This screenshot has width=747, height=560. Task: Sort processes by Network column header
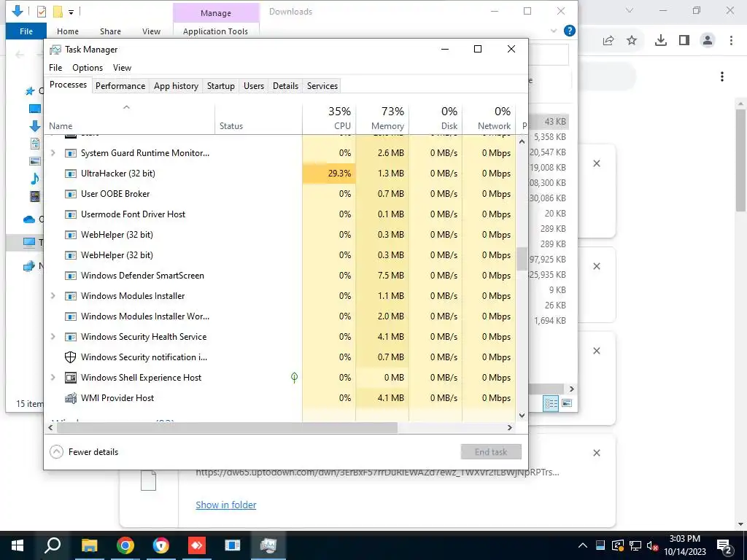(x=489, y=117)
